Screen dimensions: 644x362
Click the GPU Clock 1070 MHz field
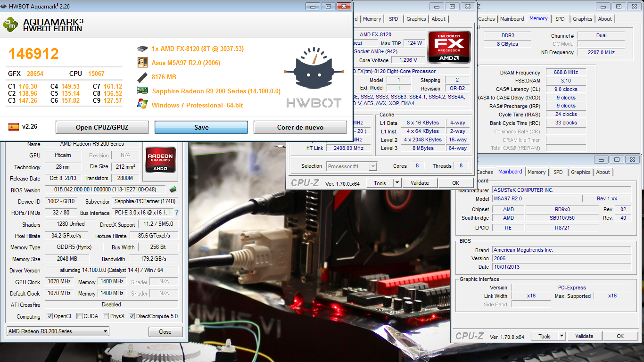tap(59, 281)
